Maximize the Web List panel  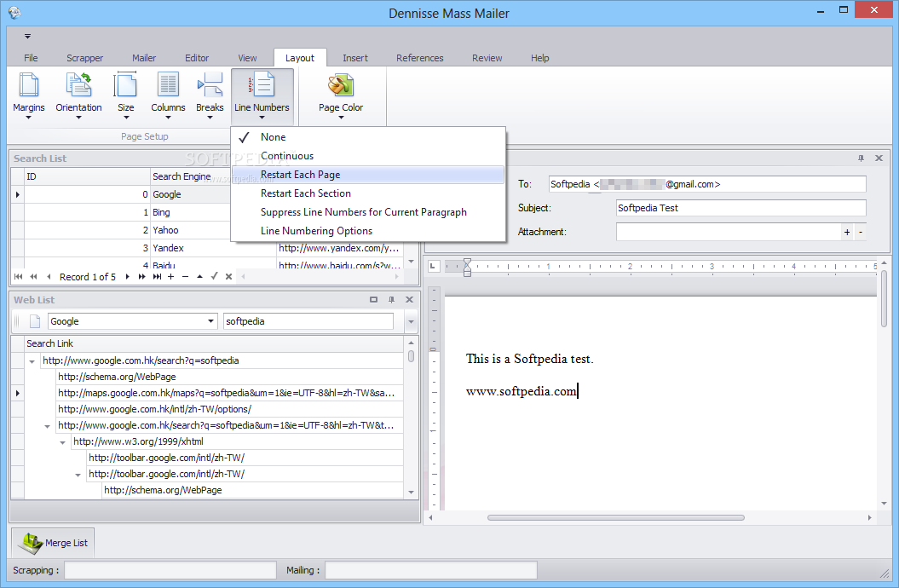[x=374, y=300]
